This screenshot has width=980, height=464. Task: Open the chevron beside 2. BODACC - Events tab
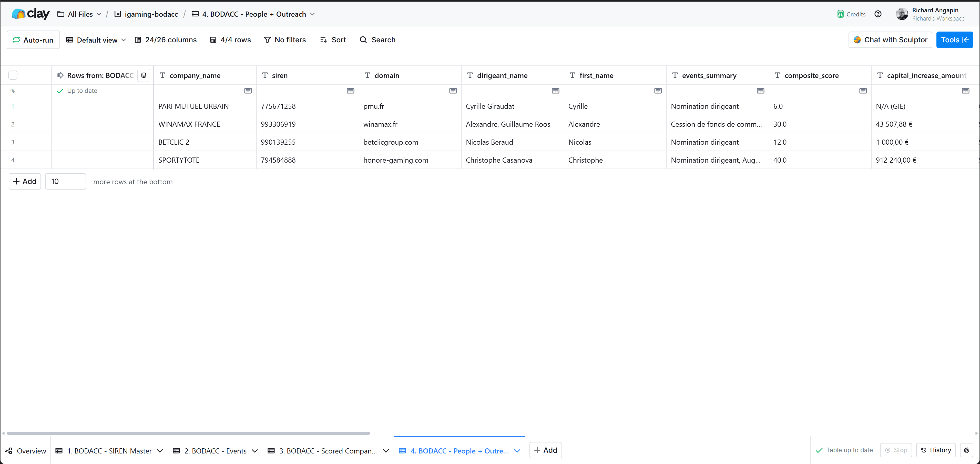255,451
